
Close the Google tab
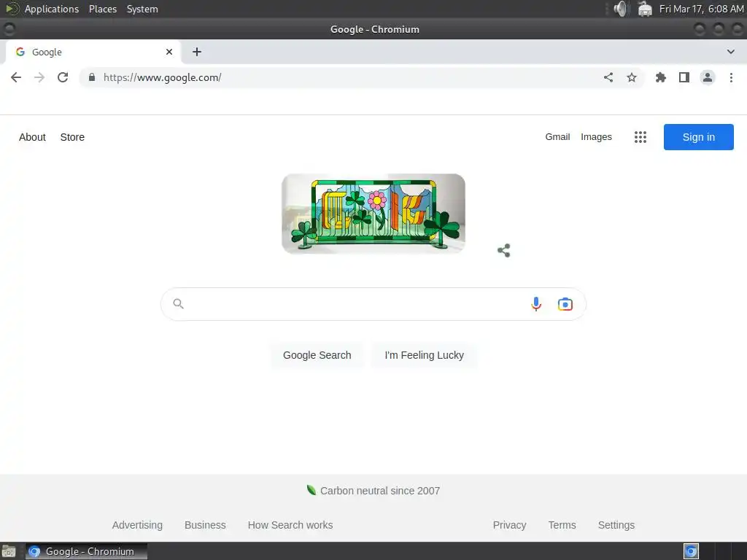(x=169, y=52)
